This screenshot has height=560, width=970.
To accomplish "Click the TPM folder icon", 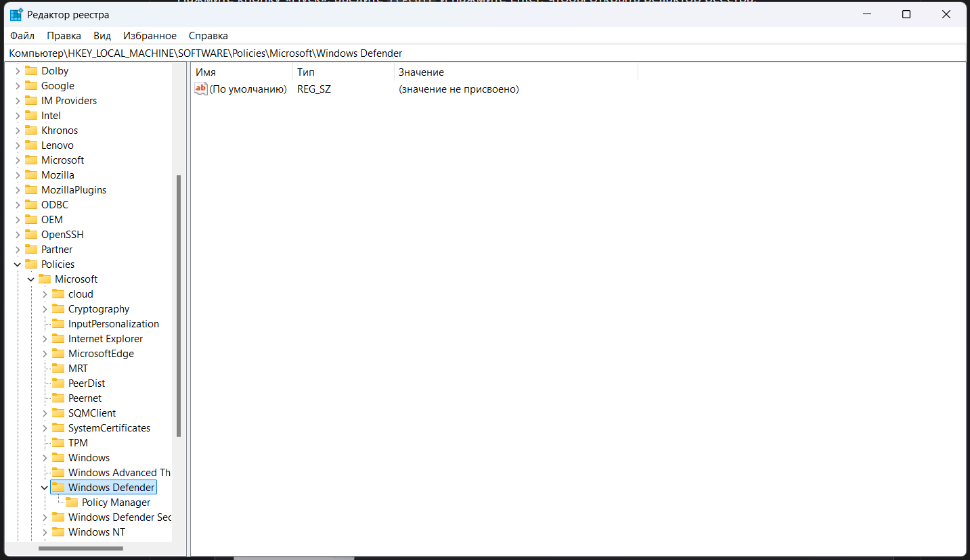I will 58,443.
